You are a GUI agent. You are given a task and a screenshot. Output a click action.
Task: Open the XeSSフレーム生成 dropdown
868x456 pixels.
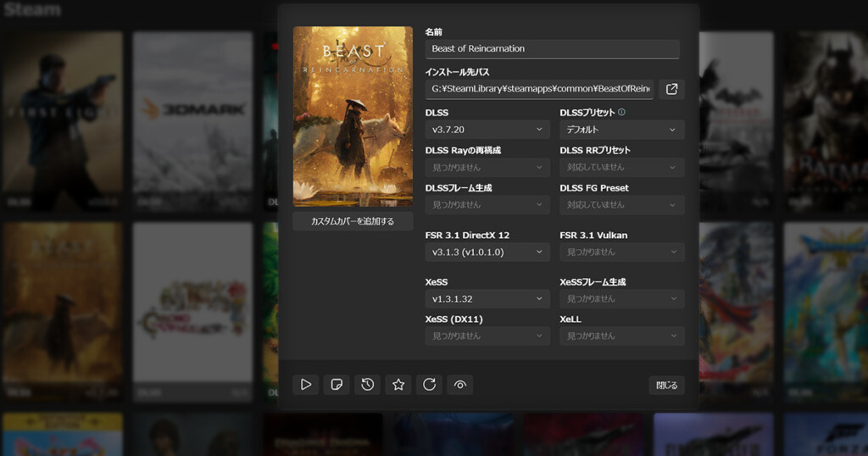(x=621, y=299)
